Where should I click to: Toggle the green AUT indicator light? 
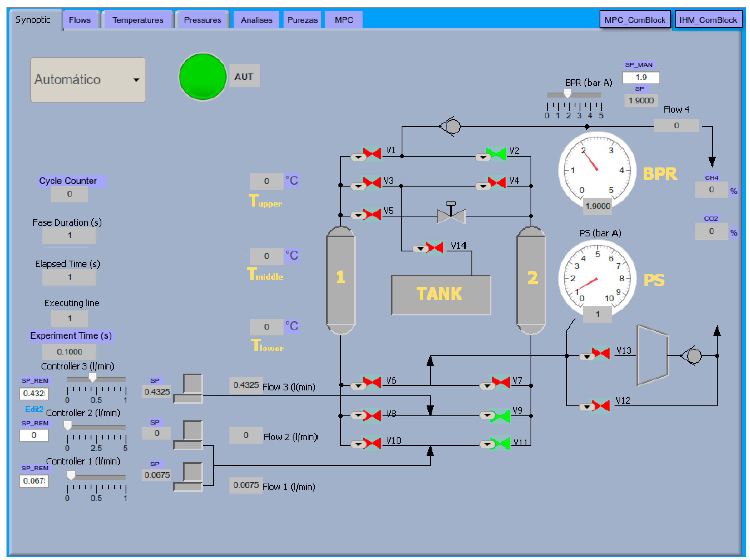point(203,77)
